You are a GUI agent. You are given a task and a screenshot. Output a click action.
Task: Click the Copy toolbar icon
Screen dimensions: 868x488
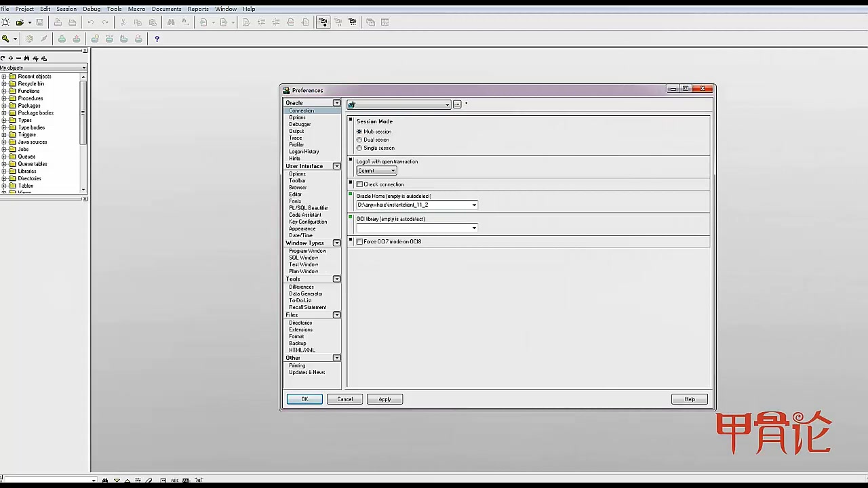138,22
